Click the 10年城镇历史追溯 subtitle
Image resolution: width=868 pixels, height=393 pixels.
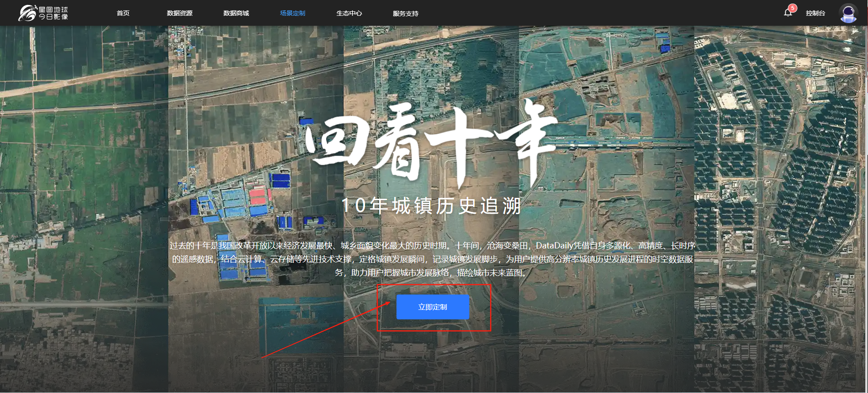click(x=432, y=206)
